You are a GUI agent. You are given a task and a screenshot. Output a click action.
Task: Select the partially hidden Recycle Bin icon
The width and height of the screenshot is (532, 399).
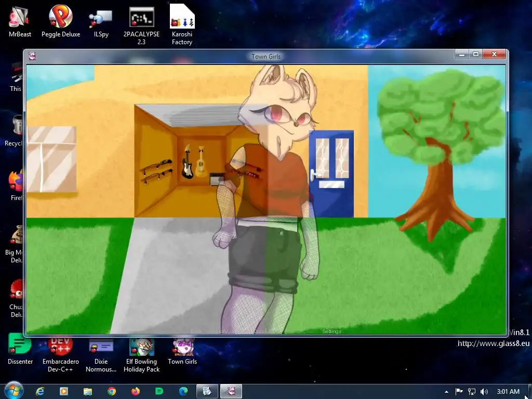(x=15, y=130)
